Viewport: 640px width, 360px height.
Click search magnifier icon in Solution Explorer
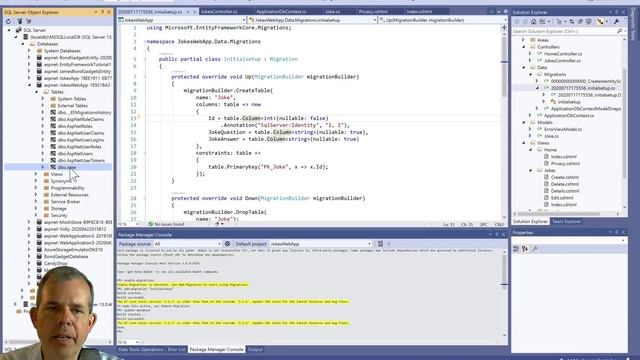coord(619,31)
